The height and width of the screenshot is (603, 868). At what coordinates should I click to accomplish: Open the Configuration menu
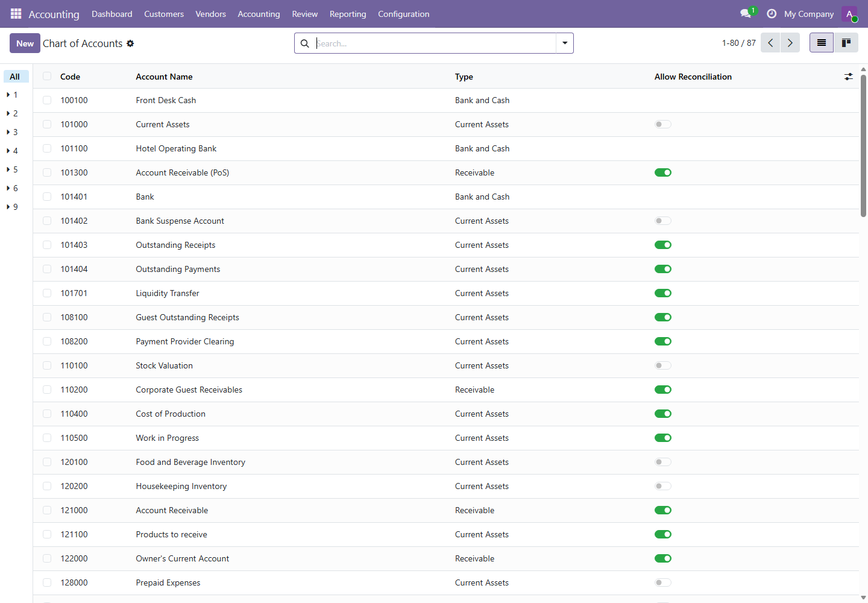[x=404, y=14]
